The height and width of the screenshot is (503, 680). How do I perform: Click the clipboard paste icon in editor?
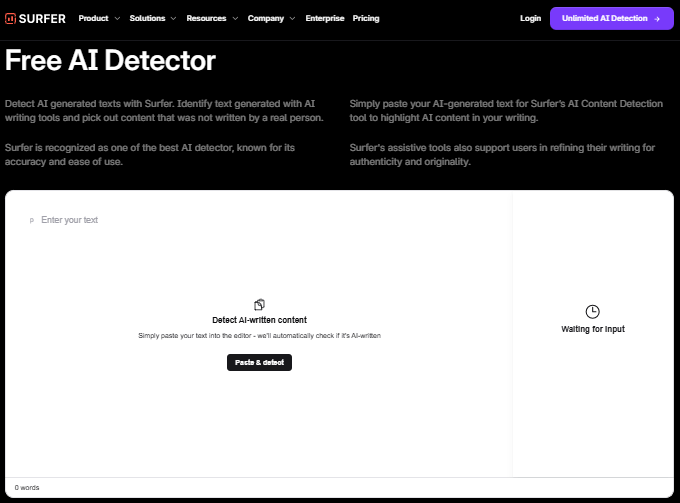[x=259, y=305]
